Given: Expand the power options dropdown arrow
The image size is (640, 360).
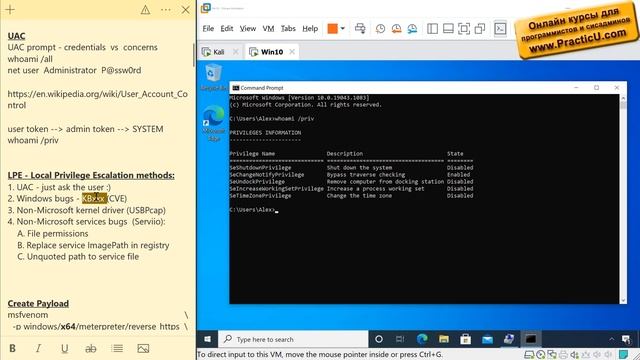Looking at the screenshot, I should 342,29.
